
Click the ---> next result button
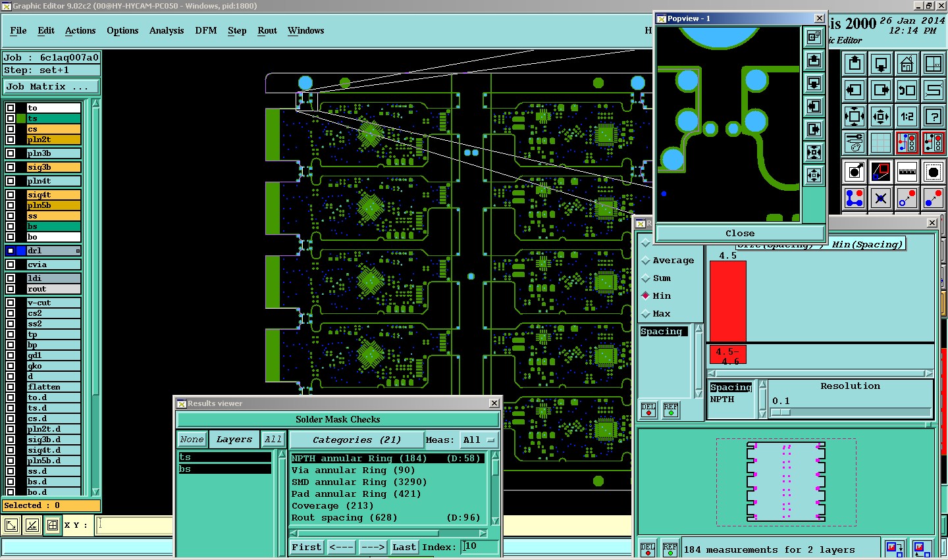(x=373, y=547)
